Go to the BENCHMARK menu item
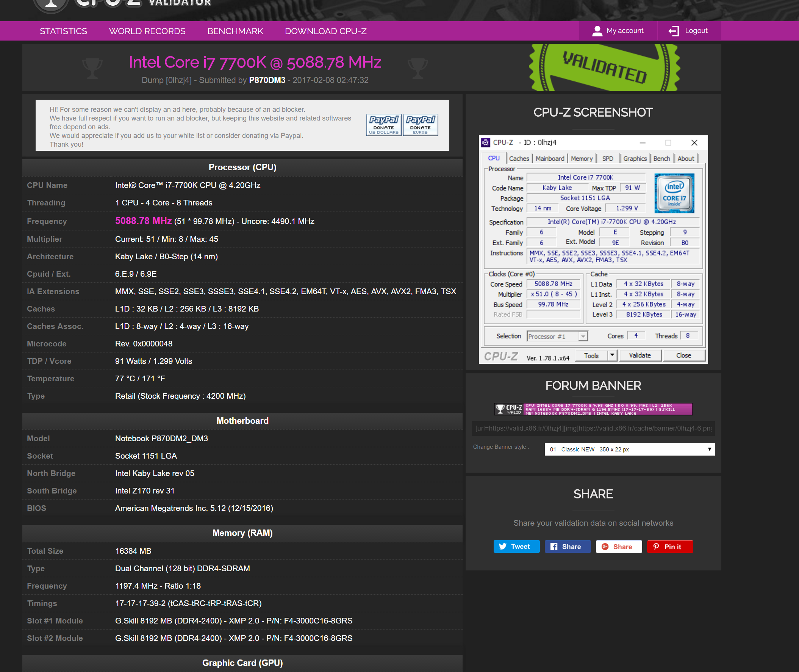This screenshot has width=799, height=672. pos(235,31)
